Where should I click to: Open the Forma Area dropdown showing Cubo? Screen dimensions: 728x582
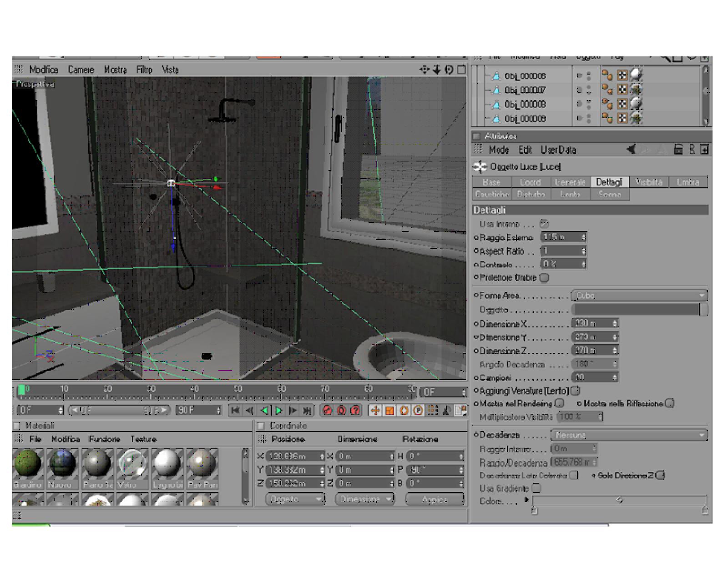coord(639,296)
